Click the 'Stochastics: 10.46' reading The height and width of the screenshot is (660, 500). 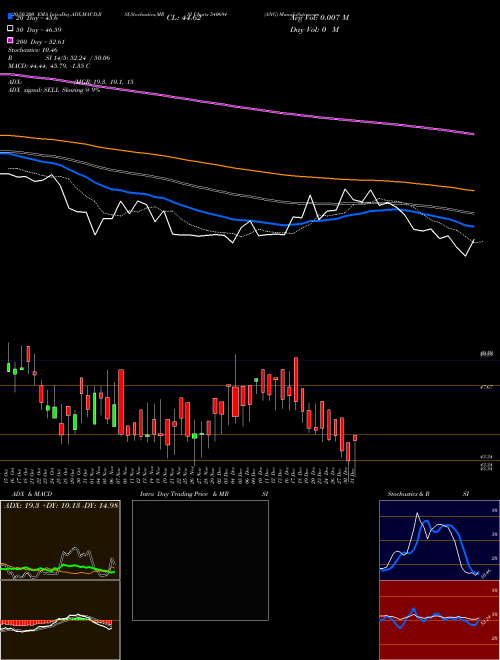pyautogui.click(x=33, y=50)
